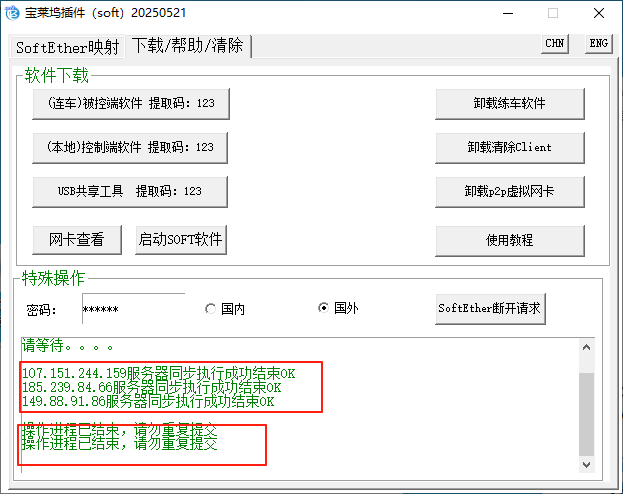Open 网卡查看

click(x=77, y=239)
